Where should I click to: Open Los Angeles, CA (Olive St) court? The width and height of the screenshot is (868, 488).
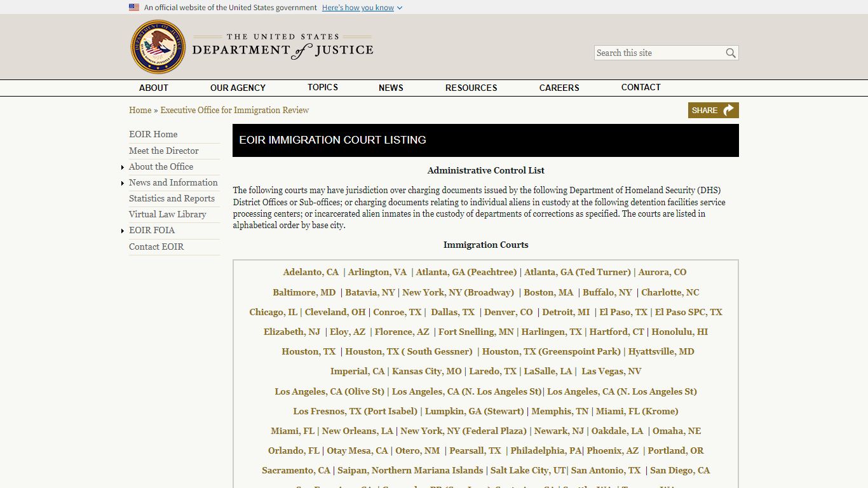coord(330,391)
